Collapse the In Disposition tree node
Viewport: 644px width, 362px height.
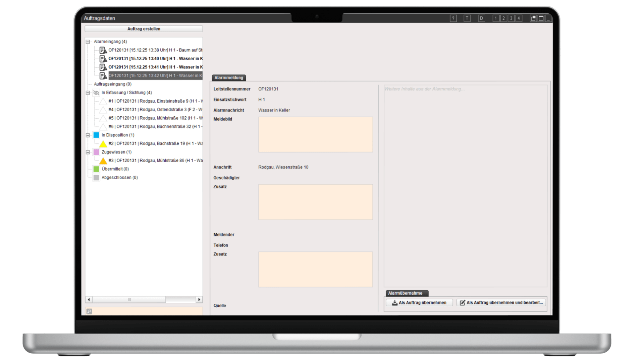(88, 135)
